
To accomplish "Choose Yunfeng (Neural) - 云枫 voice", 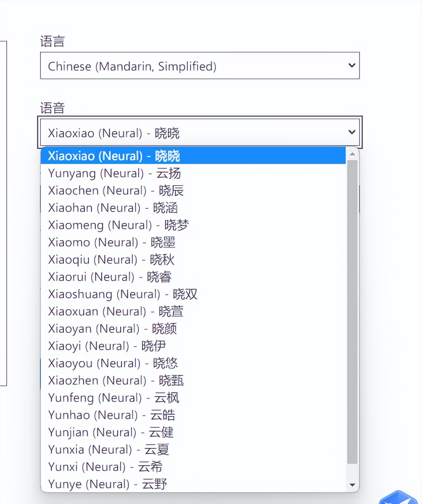I will (x=113, y=398).
